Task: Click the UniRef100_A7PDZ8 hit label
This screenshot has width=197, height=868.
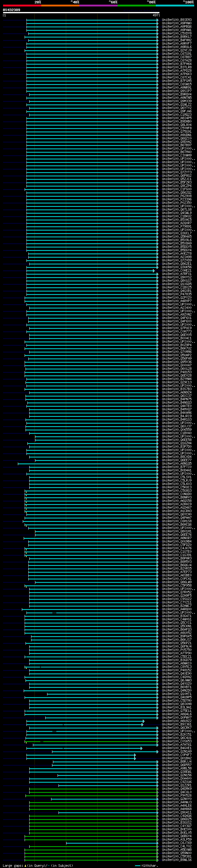Action: point(176,71)
